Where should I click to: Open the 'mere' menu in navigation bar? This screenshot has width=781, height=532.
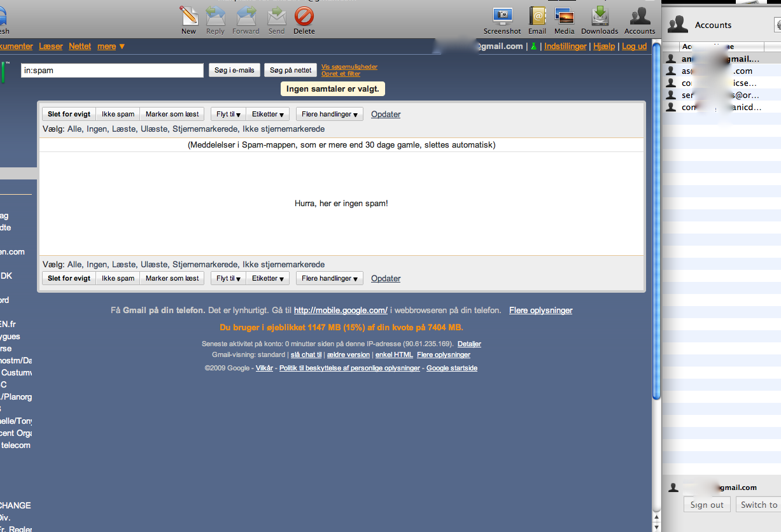click(x=111, y=46)
